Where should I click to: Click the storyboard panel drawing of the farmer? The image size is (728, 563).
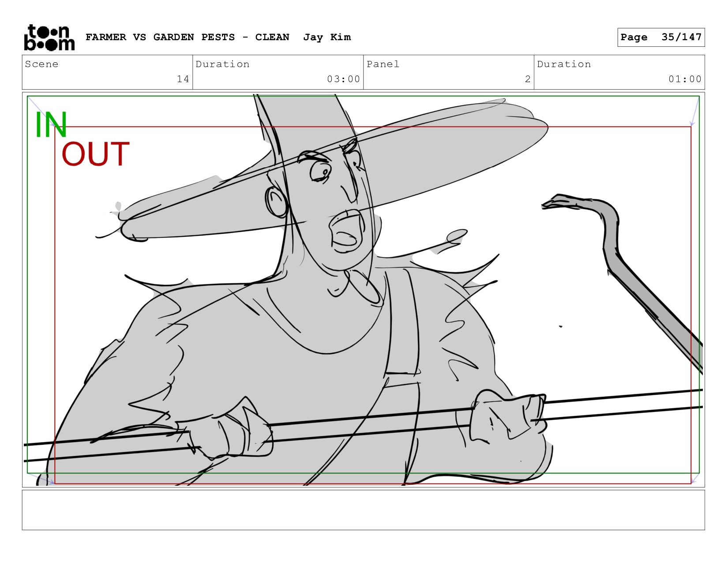pos(363,289)
